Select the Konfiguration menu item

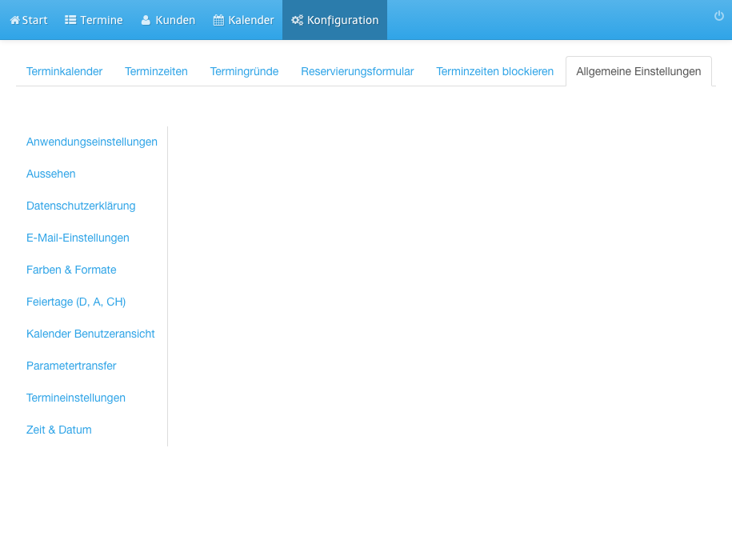334,20
